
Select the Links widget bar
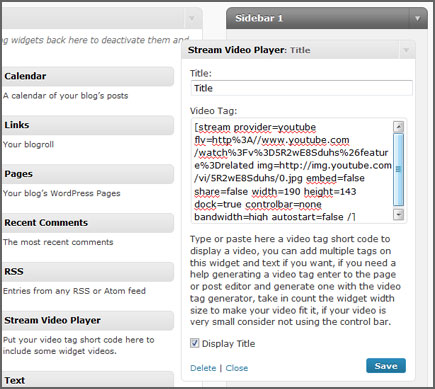[88, 125]
